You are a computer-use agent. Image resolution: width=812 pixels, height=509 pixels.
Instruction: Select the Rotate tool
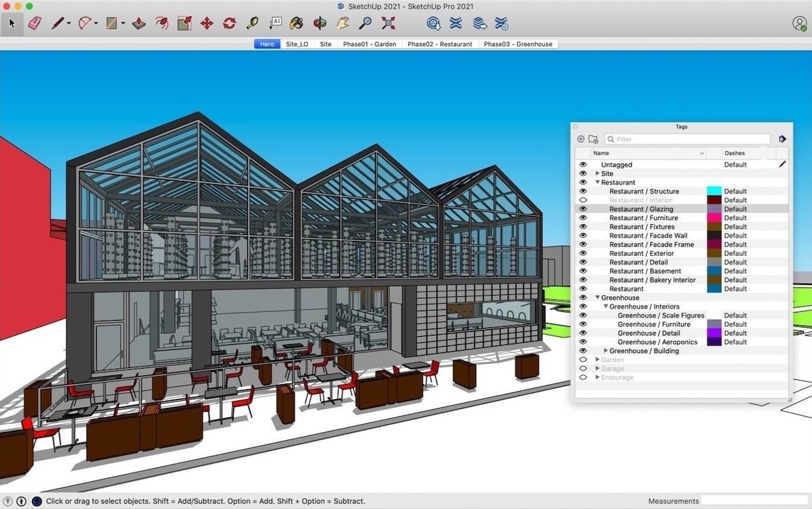point(230,23)
